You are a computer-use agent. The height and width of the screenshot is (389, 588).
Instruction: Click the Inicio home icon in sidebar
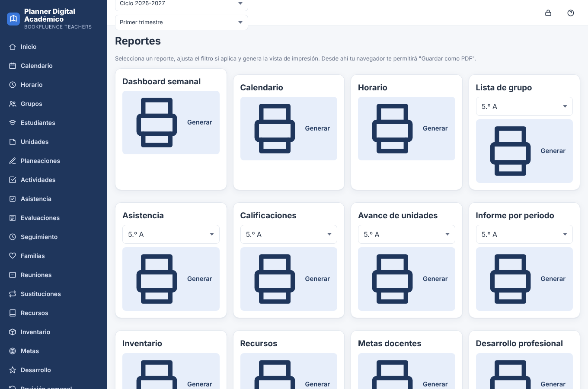(13, 47)
